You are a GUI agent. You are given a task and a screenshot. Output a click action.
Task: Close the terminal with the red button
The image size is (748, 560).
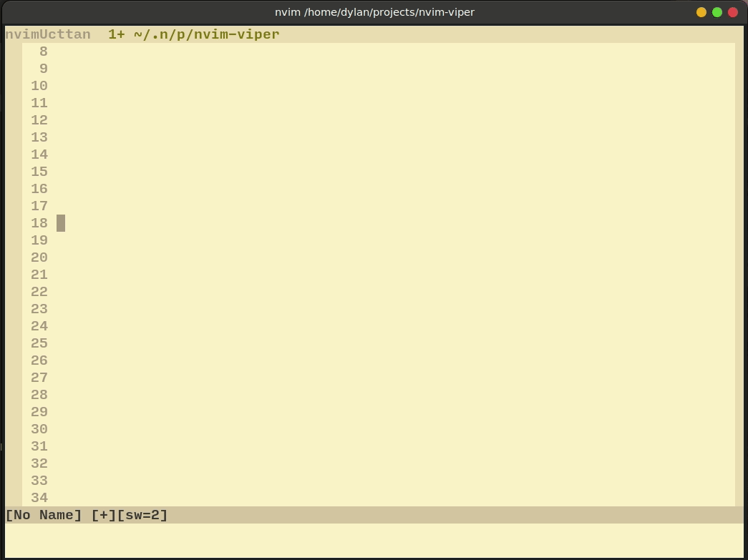point(733,12)
